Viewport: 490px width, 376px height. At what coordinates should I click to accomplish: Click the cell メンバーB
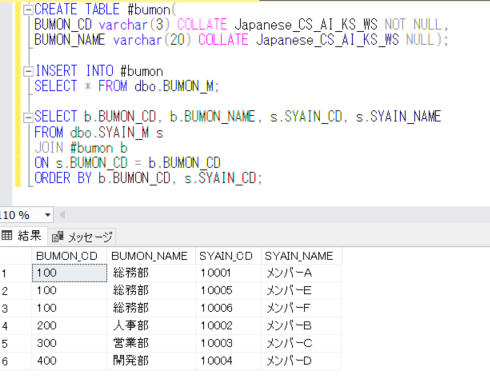[x=301, y=326]
